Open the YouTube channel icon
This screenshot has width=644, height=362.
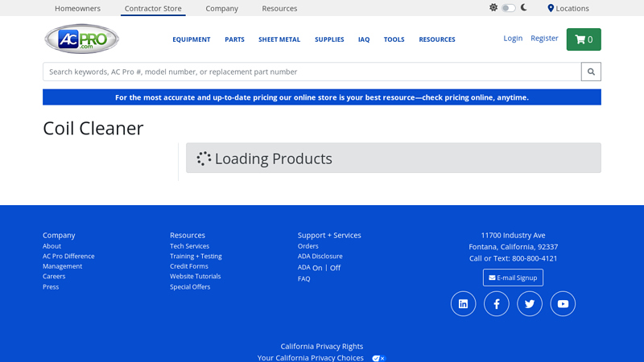tap(563, 303)
